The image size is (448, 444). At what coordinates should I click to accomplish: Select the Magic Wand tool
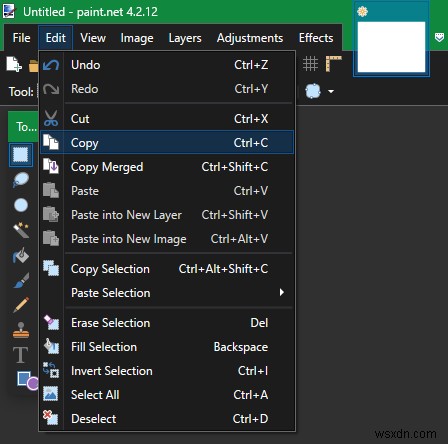click(21, 230)
